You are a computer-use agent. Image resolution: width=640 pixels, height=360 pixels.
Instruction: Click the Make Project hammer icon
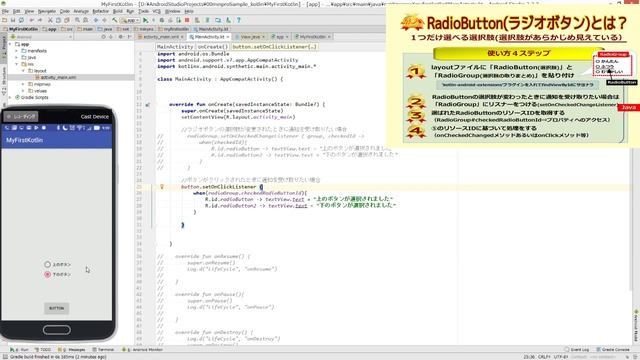tap(115, 20)
